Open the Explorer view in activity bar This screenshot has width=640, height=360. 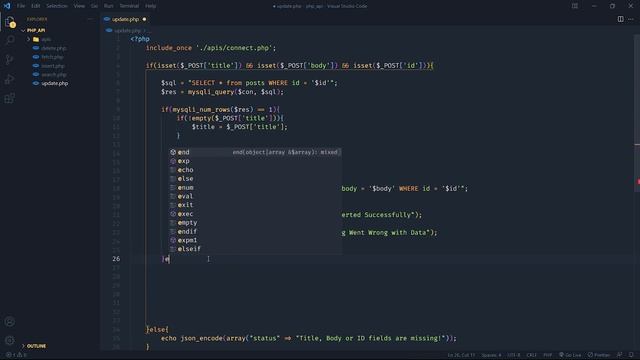click(x=10, y=22)
